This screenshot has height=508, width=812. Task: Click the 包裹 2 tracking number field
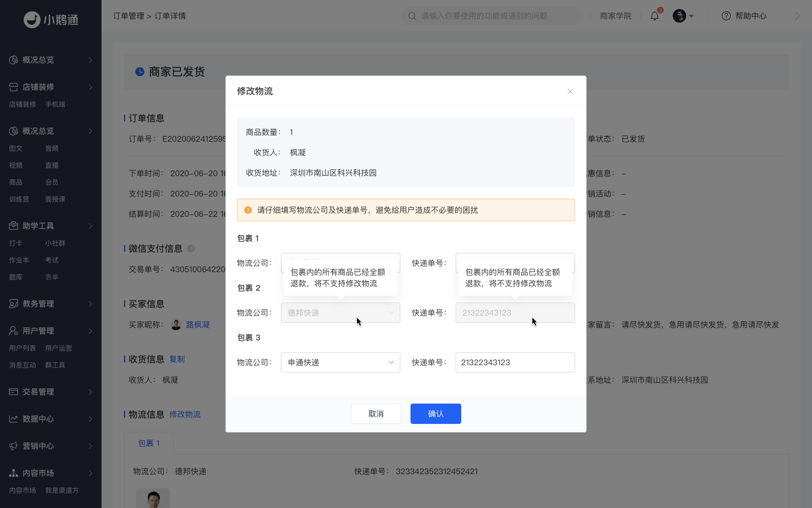point(515,313)
